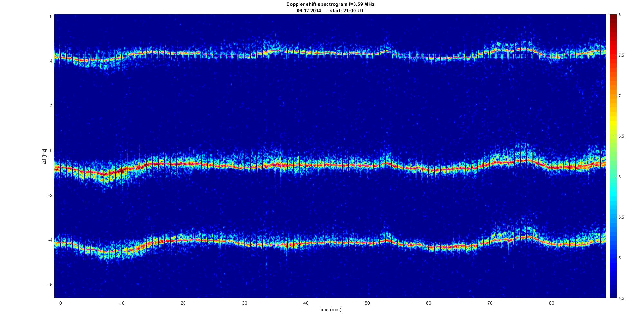The height and width of the screenshot is (320, 644).
Task: Click the x-axis tick label '30'
Action: click(245, 303)
